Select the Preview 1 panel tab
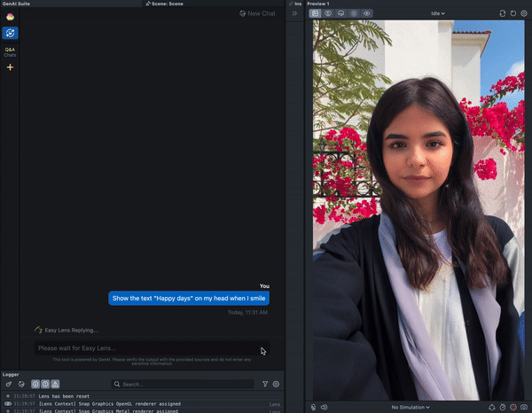The height and width of the screenshot is (413, 532). [317, 4]
